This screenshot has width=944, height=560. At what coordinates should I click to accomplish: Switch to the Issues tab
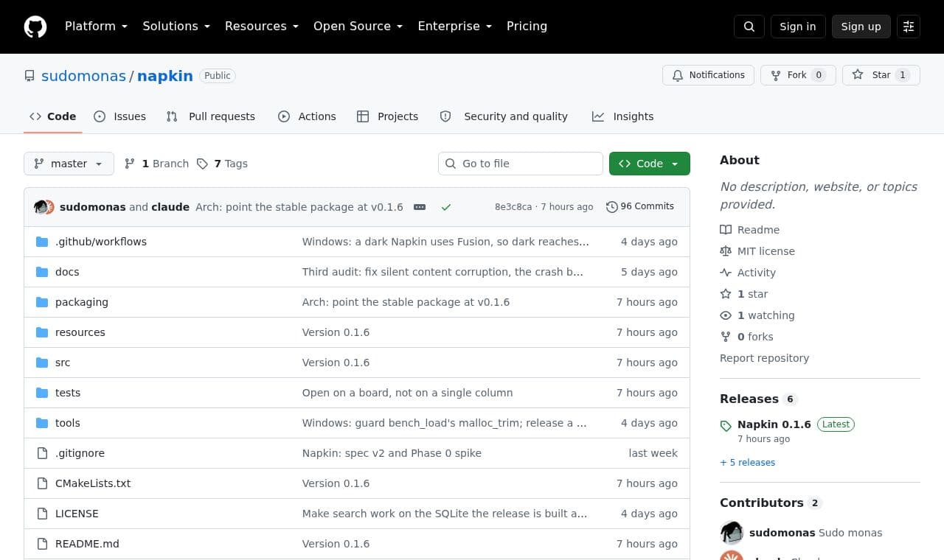(x=120, y=116)
